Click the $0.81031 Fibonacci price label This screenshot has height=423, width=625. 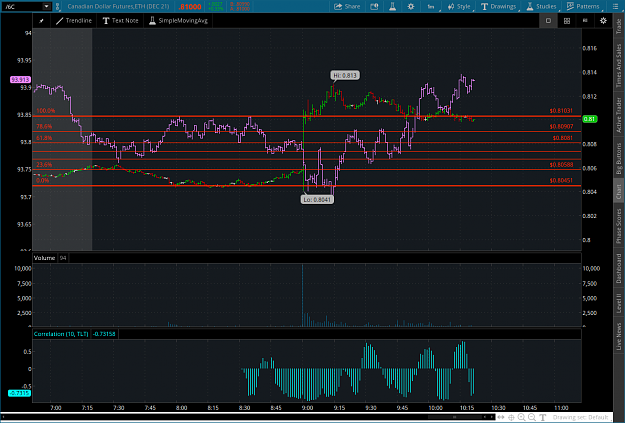coord(561,111)
